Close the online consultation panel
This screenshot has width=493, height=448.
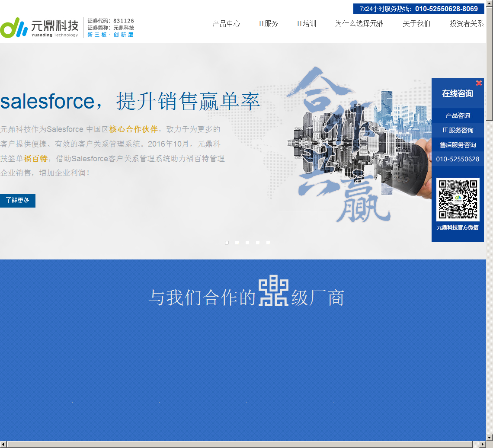(479, 83)
